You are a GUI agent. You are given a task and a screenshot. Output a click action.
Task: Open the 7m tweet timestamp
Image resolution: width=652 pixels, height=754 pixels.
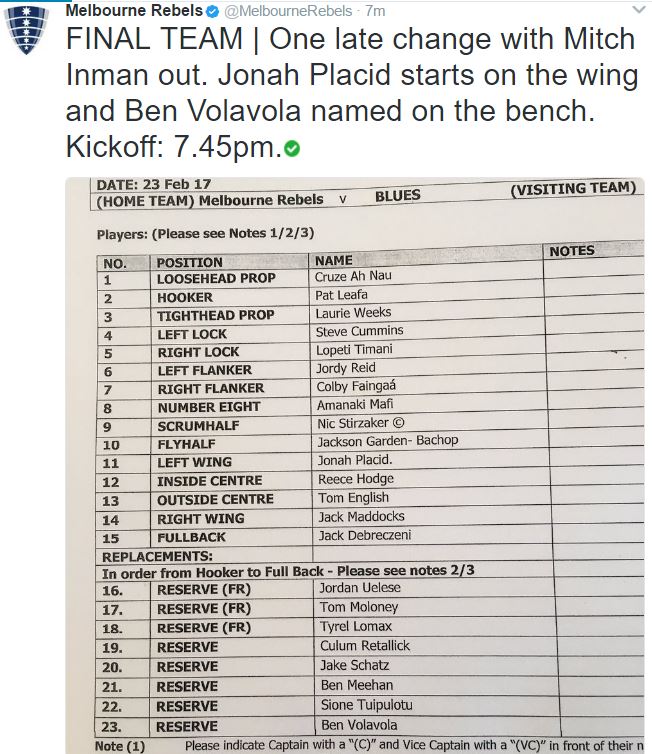click(375, 11)
